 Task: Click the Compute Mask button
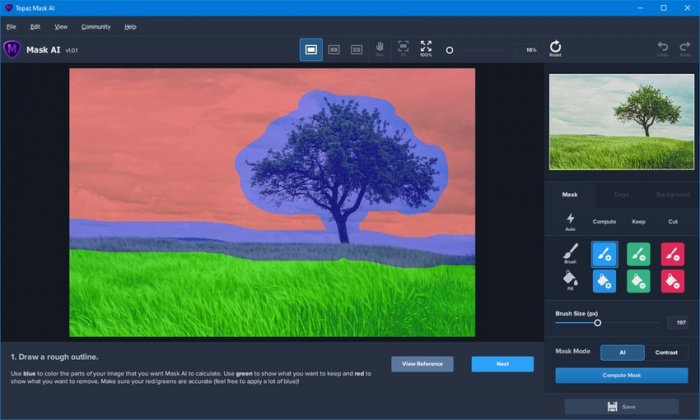[621, 375]
